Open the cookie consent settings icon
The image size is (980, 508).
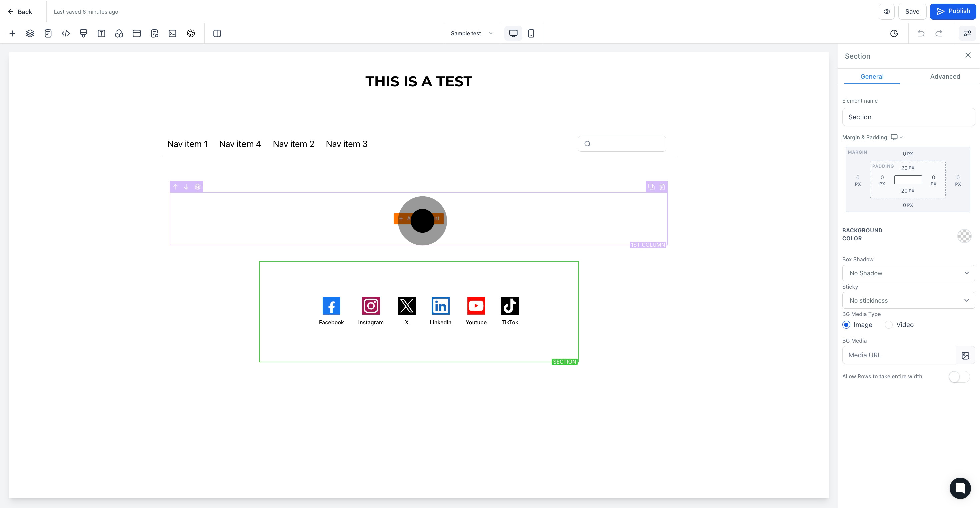(x=191, y=33)
